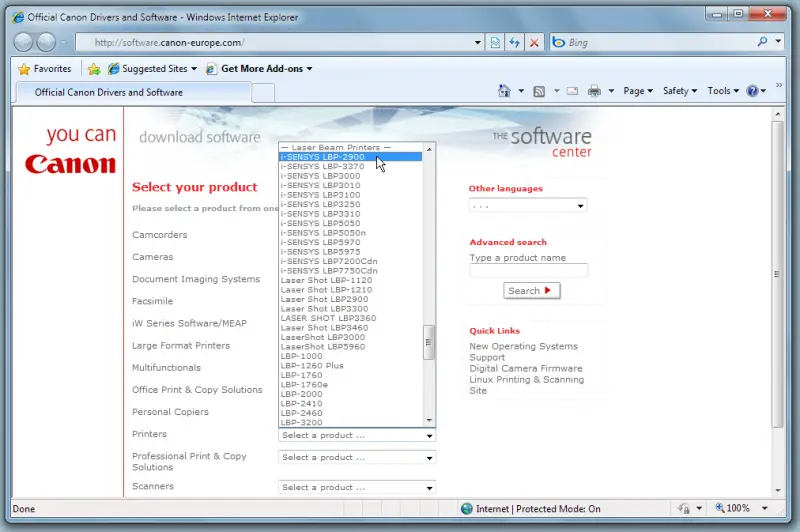This screenshot has height=532, width=800.
Task: Click the URL address bar
Action: tap(281, 43)
